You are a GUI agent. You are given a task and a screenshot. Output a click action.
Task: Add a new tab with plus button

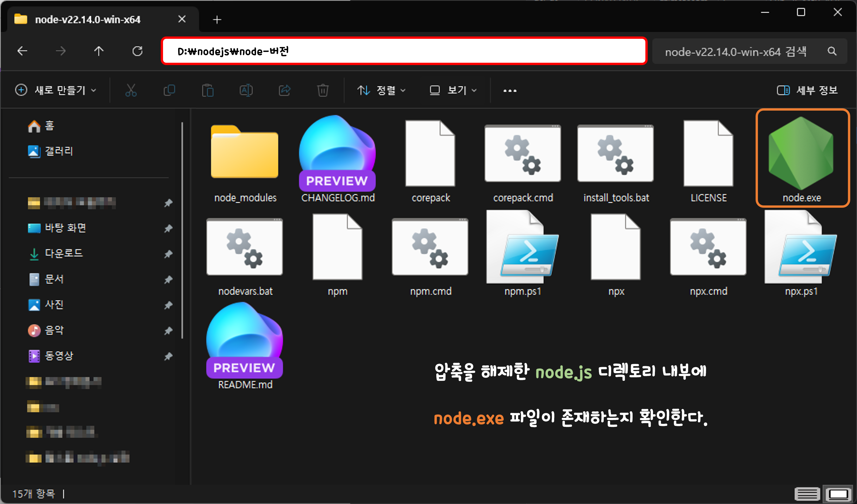[x=217, y=20]
